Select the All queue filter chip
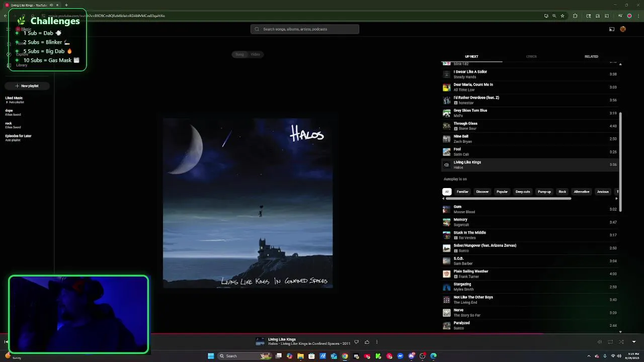 tap(447, 192)
